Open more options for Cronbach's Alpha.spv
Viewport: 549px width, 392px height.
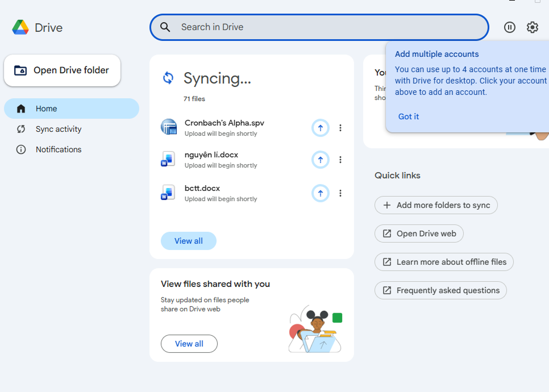click(340, 128)
